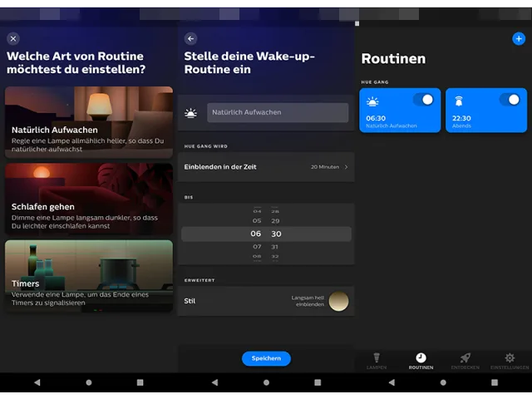Close the routine type selection screen
532x399 pixels.
[13, 38]
